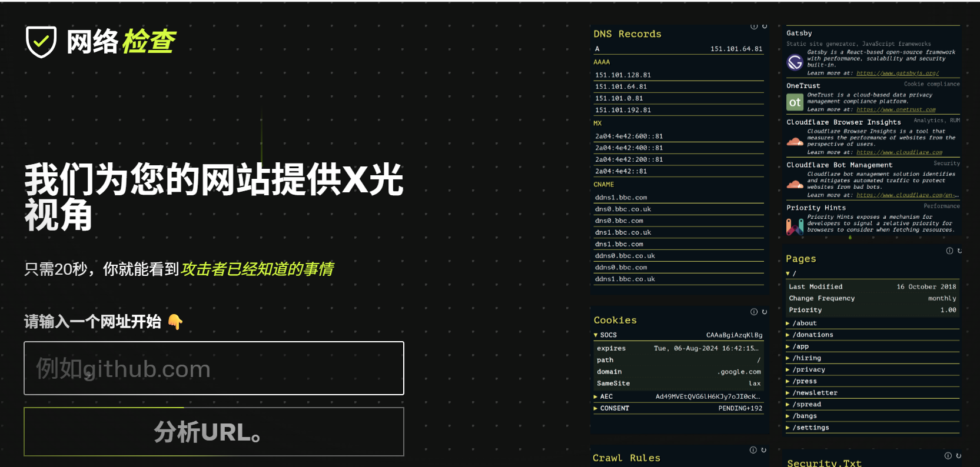Open info for Security.Txt card

pos(948,456)
